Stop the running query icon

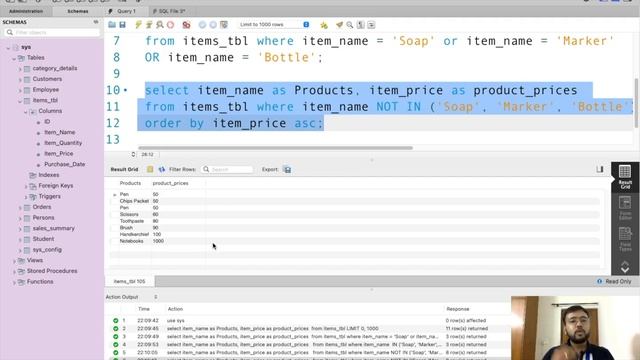pyautogui.click(x=170, y=24)
